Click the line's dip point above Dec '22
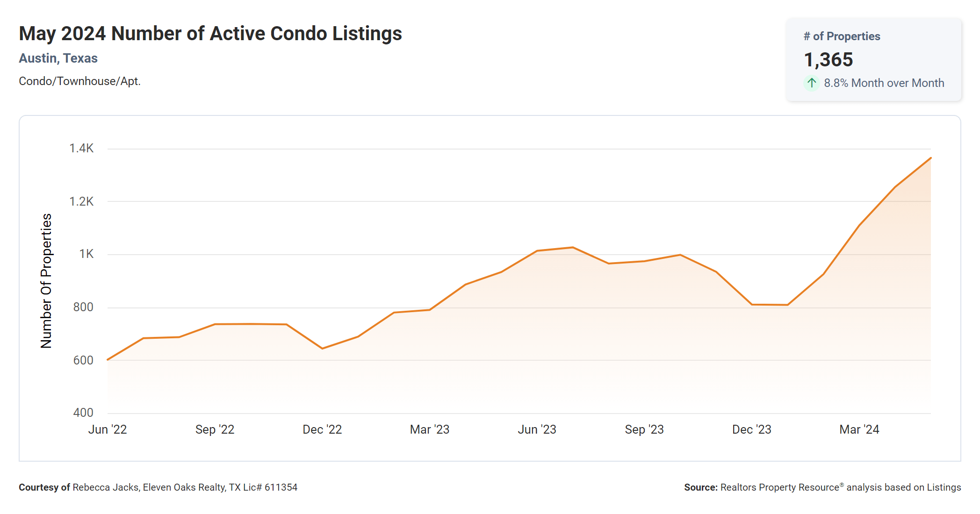The width and height of the screenshot is (980, 514). 322,348
